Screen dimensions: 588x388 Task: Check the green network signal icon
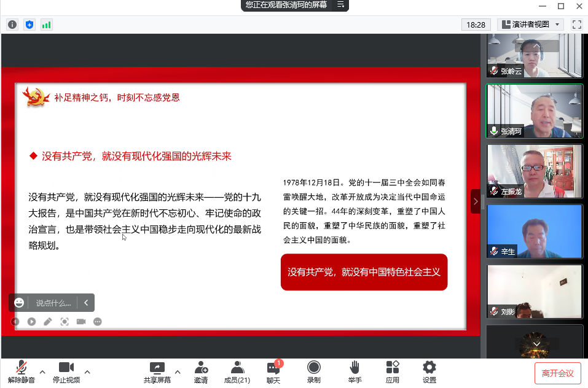[47, 25]
